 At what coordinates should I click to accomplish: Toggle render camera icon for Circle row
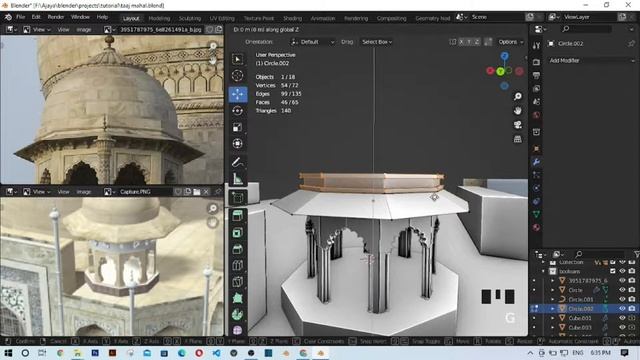pyautogui.click(x=632, y=290)
